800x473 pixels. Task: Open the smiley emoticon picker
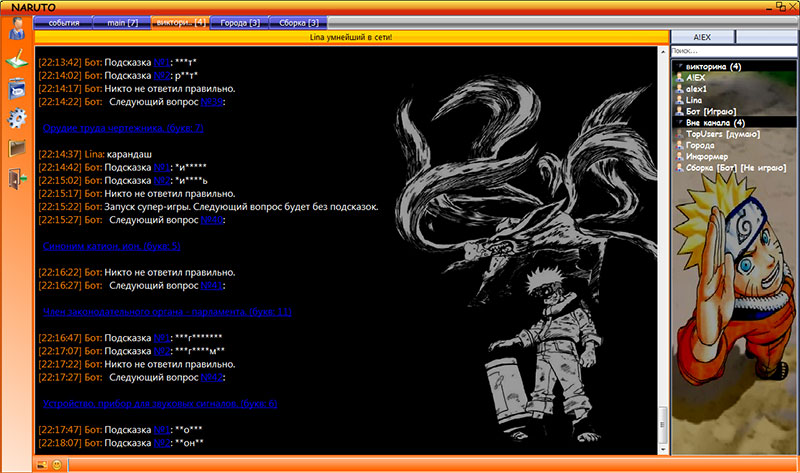point(57,465)
